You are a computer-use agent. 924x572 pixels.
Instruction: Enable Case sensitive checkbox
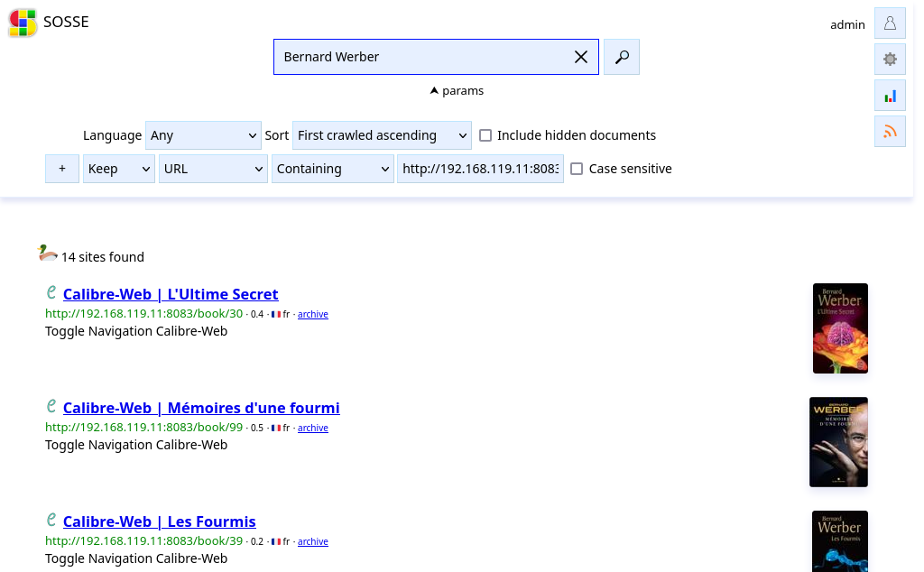click(x=577, y=169)
